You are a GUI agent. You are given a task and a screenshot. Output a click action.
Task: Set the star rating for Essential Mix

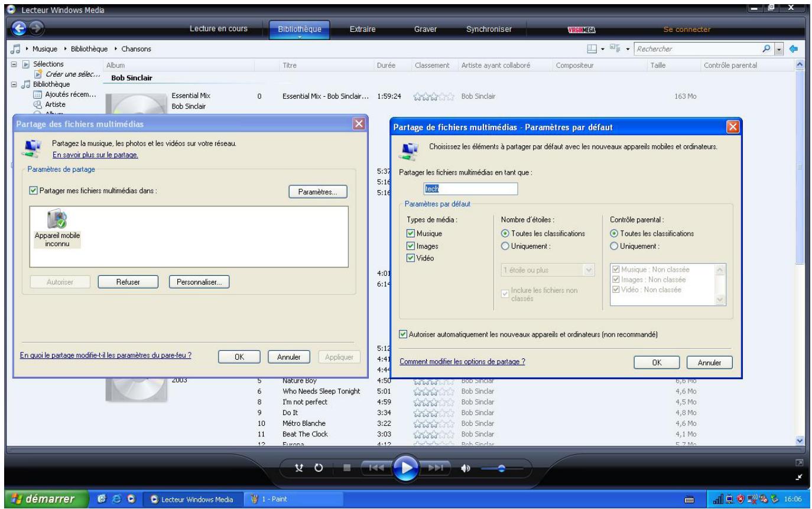[x=434, y=96]
